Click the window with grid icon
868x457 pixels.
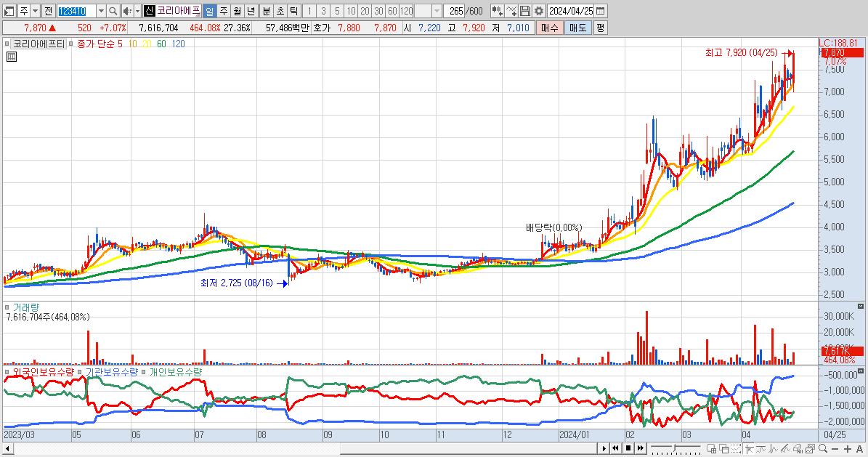click(711, 449)
